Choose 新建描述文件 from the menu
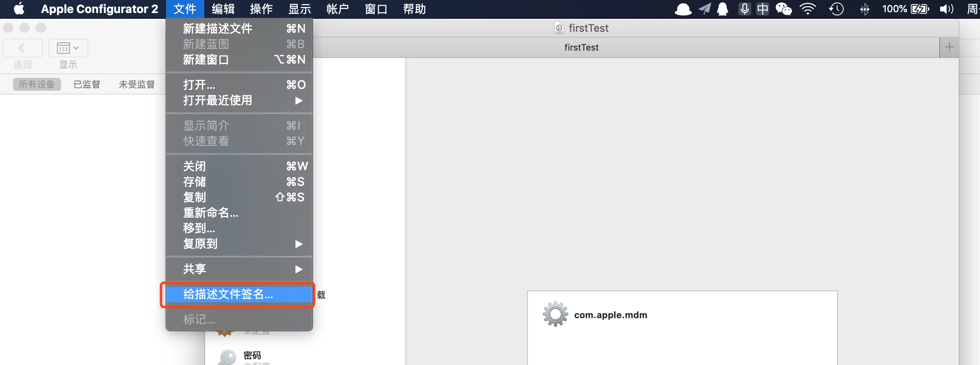Viewport: 980px width, 365px height. [239, 29]
